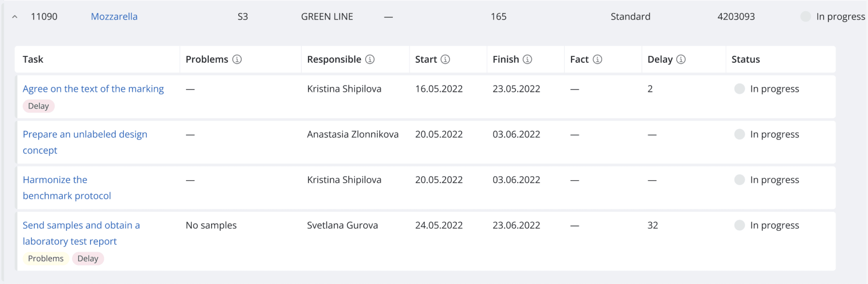Show info for Responsible column
The image size is (868, 284).
coord(370,59)
